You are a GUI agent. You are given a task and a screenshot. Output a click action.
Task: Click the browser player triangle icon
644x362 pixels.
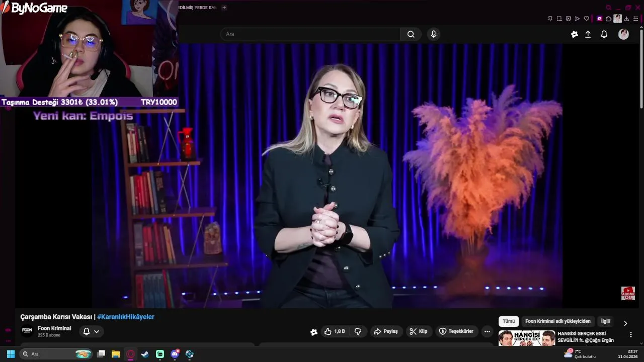click(577, 19)
